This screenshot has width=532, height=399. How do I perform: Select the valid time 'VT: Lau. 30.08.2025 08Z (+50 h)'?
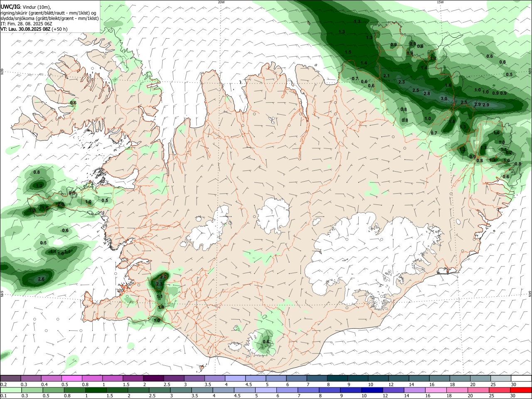(34, 29)
